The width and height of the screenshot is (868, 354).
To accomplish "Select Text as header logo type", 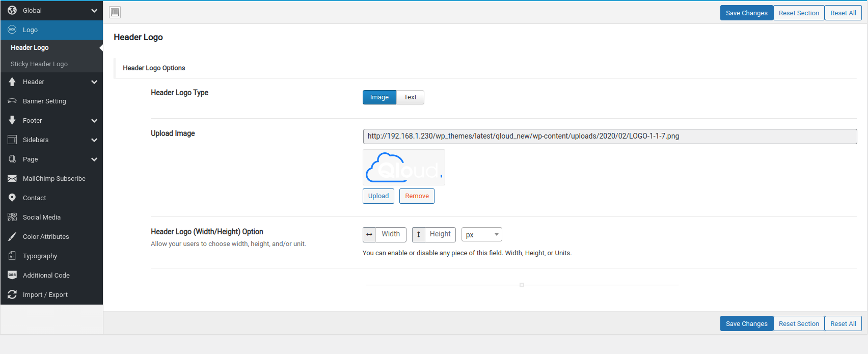I will click(410, 97).
